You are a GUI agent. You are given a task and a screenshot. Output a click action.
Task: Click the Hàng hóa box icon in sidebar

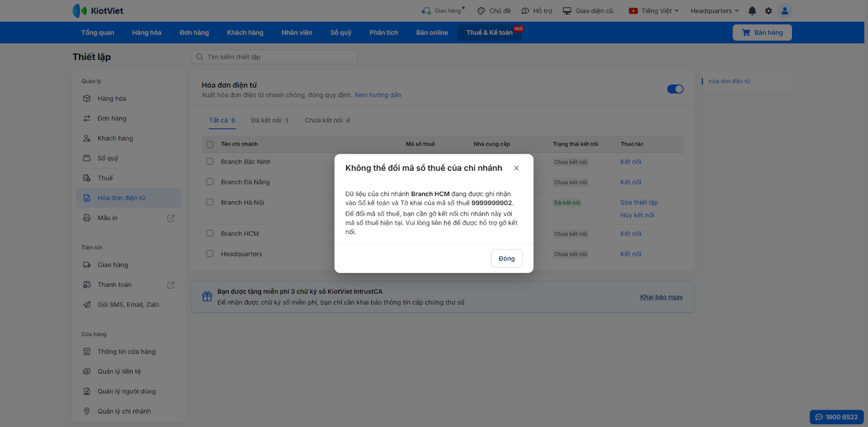pos(87,99)
